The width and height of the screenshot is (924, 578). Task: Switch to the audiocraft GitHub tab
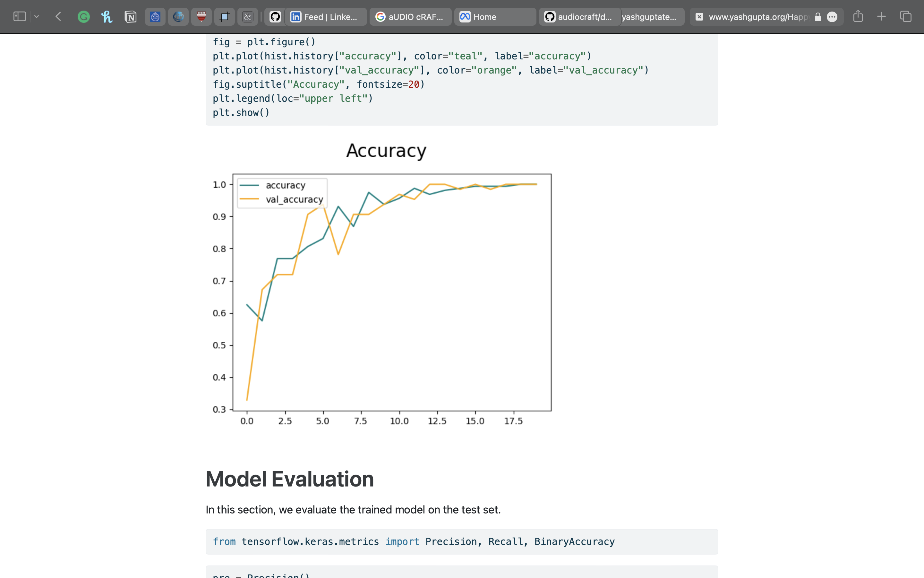(580, 16)
